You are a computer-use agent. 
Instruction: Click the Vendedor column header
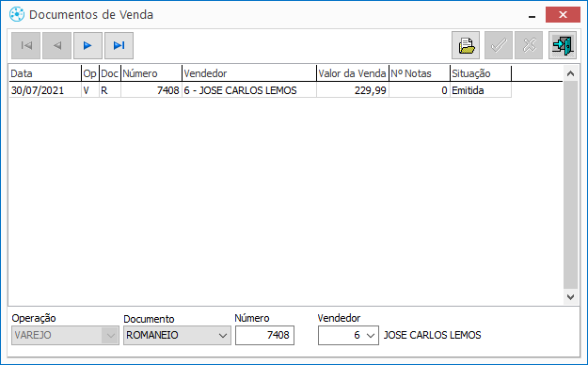tap(249, 73)
